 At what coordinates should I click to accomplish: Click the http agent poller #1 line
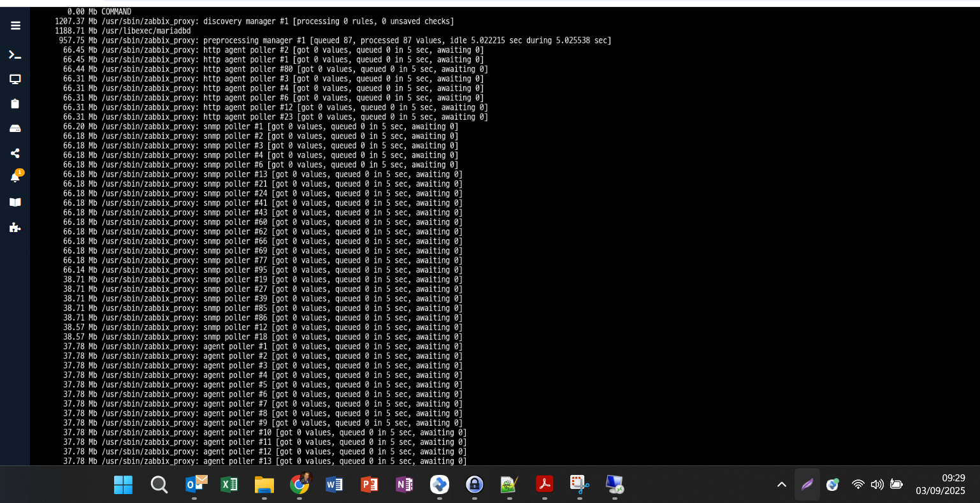pos(273,59)
